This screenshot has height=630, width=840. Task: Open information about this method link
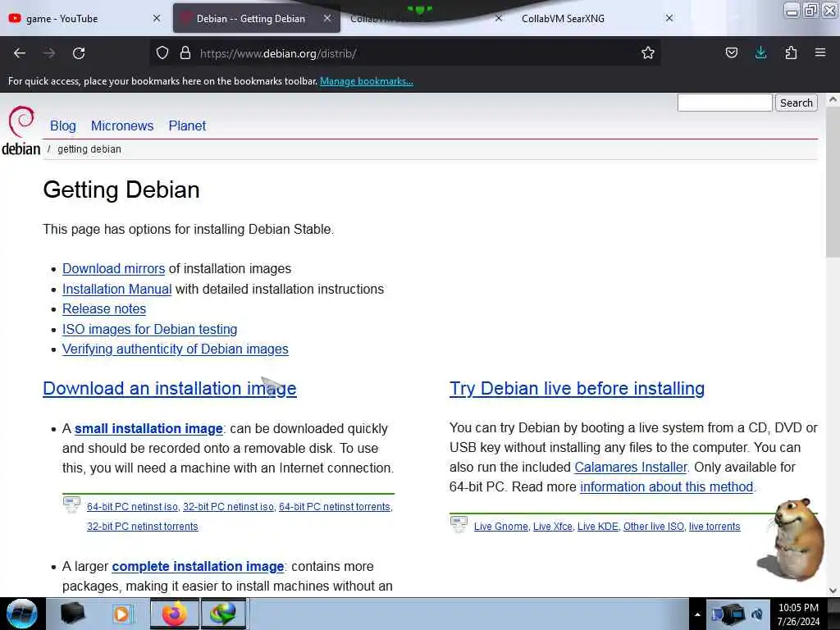pyautogui.click(x=666, y=486)
